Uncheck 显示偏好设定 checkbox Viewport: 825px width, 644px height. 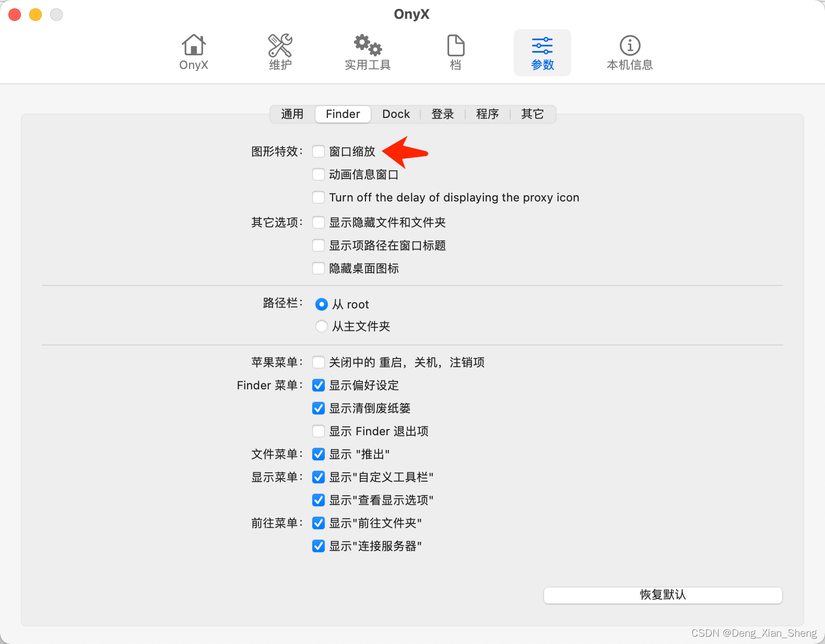319,385
